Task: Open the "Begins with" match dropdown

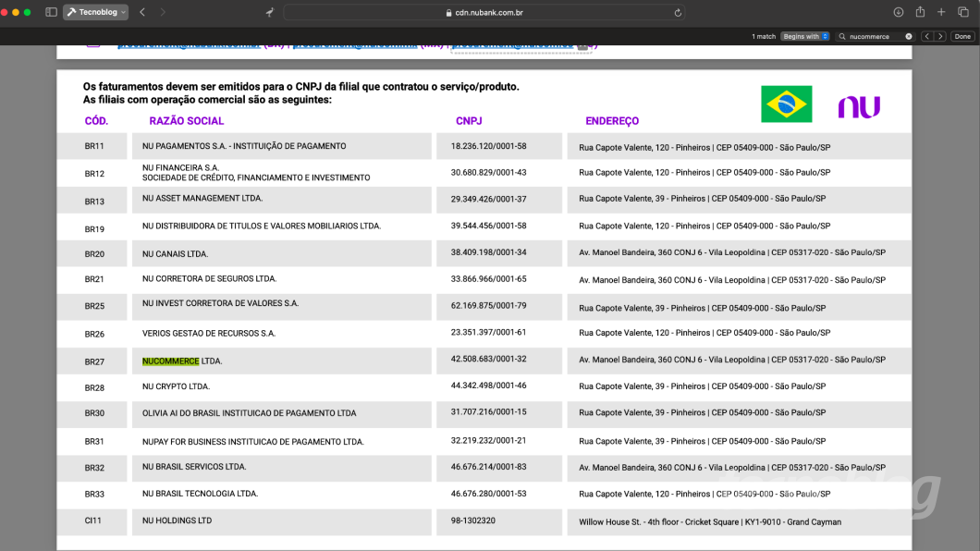Action: (x=805, y=36)
